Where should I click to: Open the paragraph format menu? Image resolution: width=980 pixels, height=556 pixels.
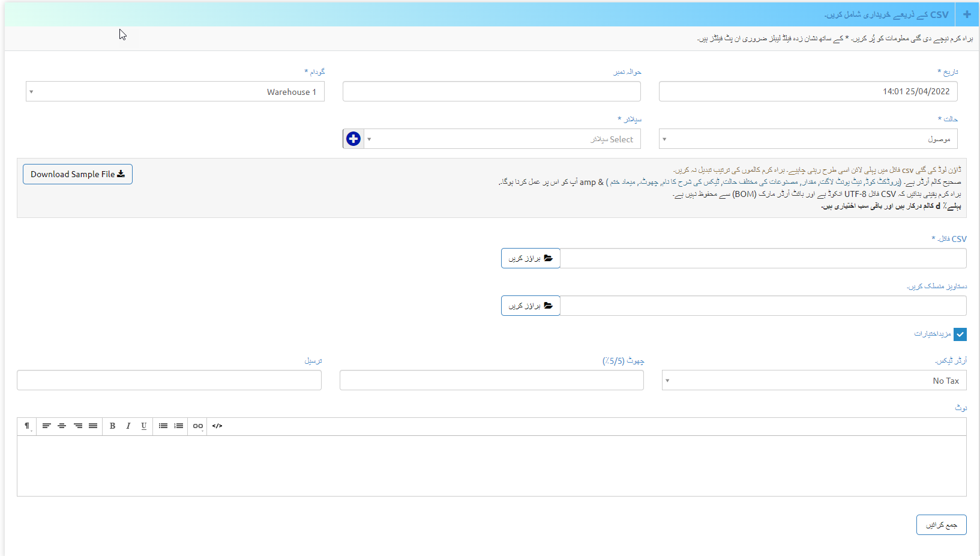pyautogui.click(x=27, y=426)
